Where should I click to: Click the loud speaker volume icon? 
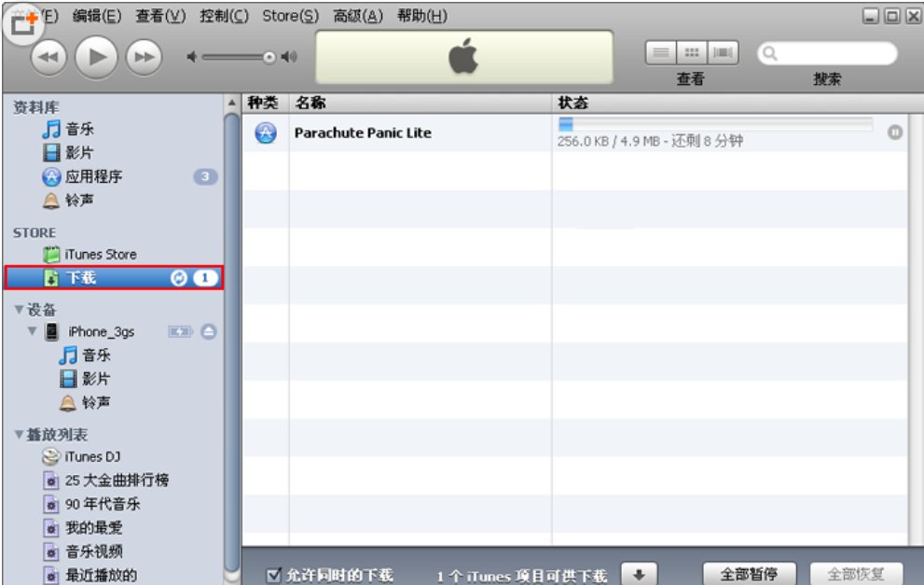(289, 57)
